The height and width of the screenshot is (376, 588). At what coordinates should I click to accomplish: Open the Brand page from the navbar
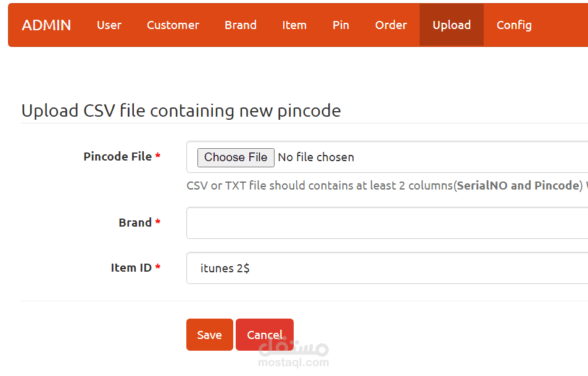pyautogui.click(x=241, y=25)
